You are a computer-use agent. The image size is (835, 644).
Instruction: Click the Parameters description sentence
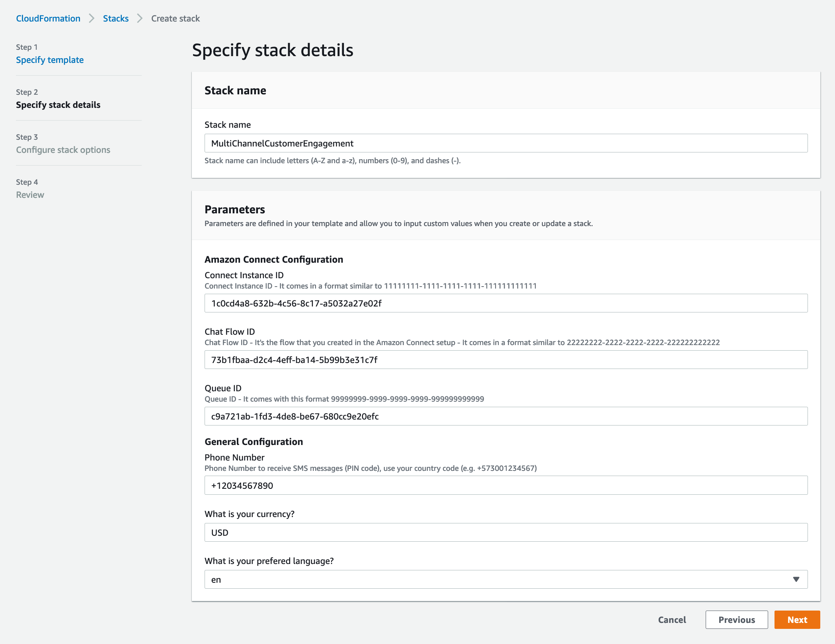(399, 224)
